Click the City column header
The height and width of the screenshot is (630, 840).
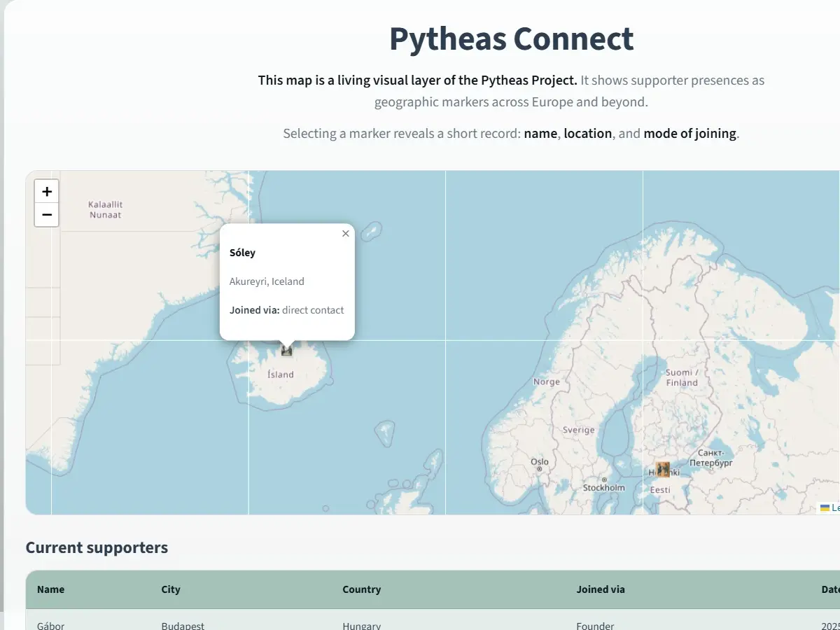point(171,589)
